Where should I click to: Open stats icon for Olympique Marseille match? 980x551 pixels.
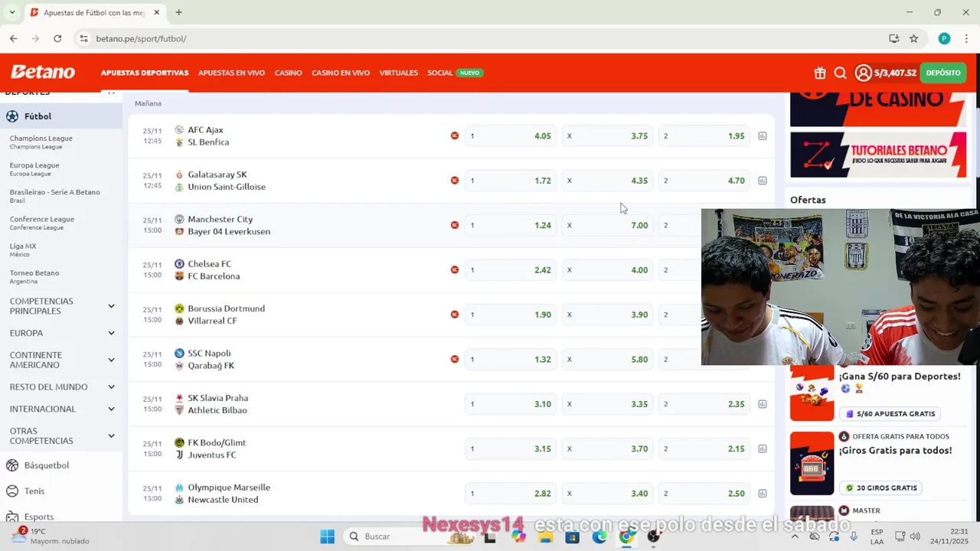coord(763,494)
